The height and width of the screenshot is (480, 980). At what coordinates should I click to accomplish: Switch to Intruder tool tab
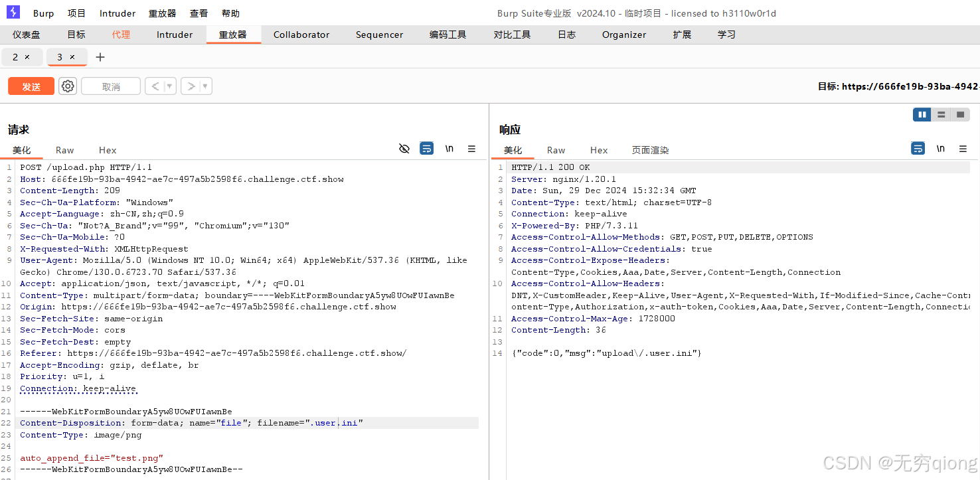point(175,35)
